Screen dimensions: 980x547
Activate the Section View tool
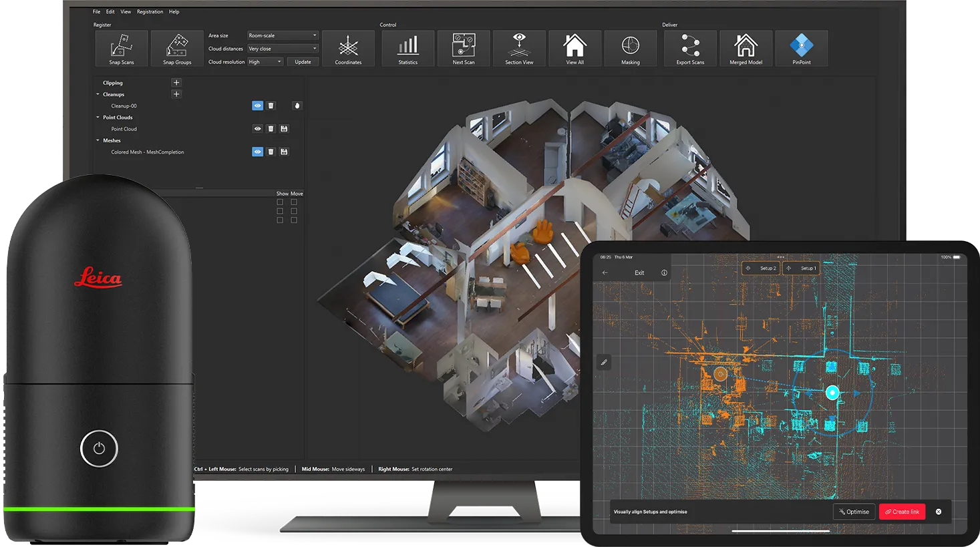pos(519,48)
